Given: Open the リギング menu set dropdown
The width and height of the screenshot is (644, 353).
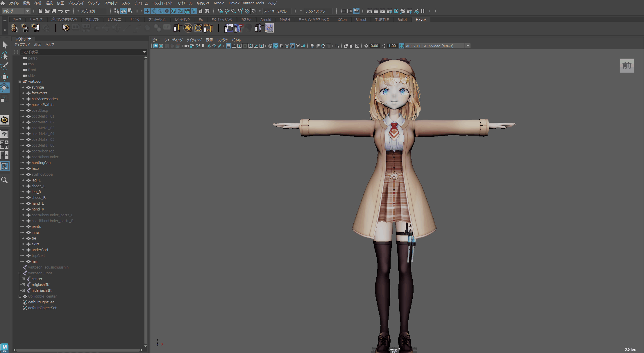Looking at the screenshot, I should coord(16,11).
